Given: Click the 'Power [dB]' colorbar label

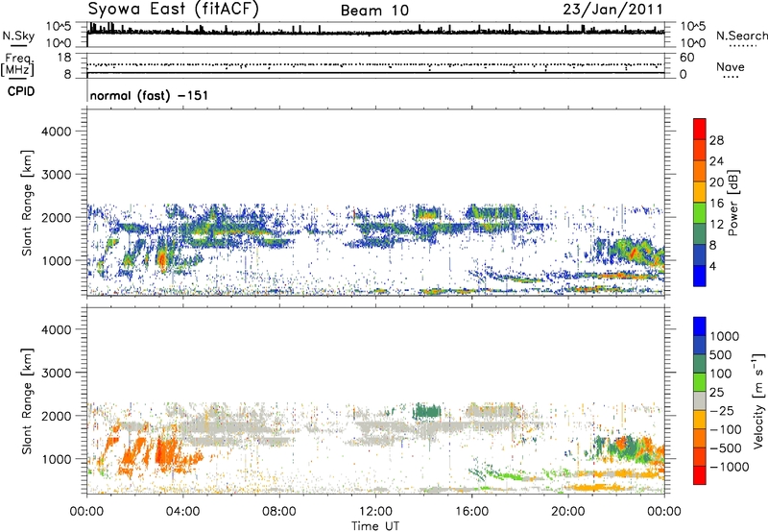Looking at the screenshot, I should coord(732,203).
